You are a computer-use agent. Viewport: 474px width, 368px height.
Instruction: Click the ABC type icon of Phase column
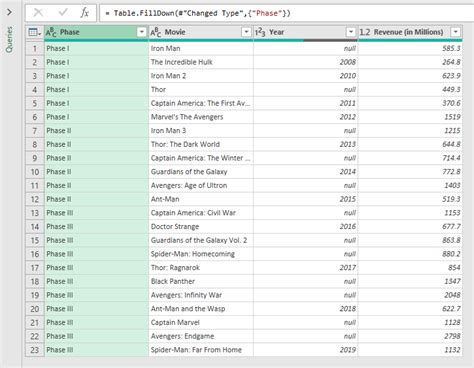pyautogui.click(x=51, y=32)
